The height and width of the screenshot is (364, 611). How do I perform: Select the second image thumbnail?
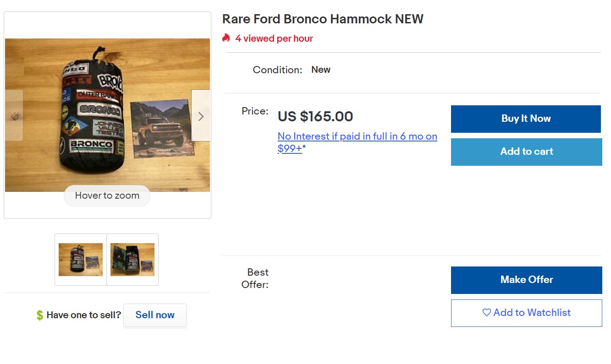coord(132,260)
